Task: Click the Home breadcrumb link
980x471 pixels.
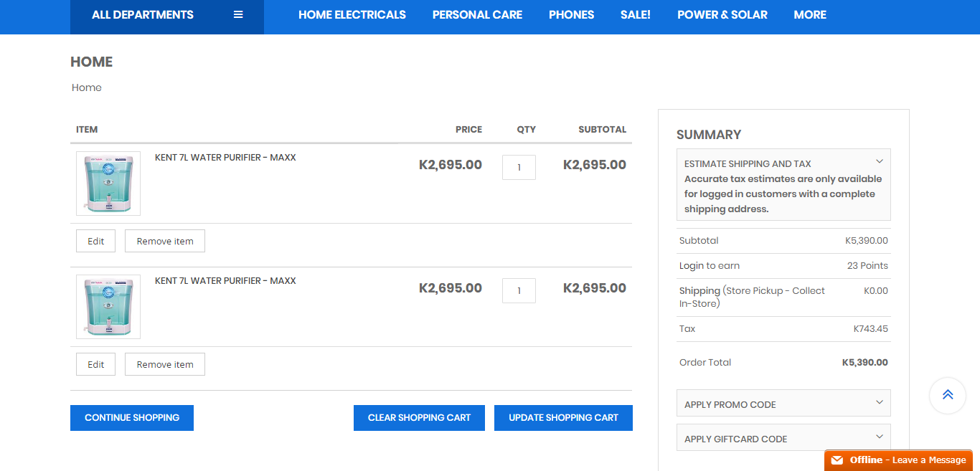Action: [87, 87]
